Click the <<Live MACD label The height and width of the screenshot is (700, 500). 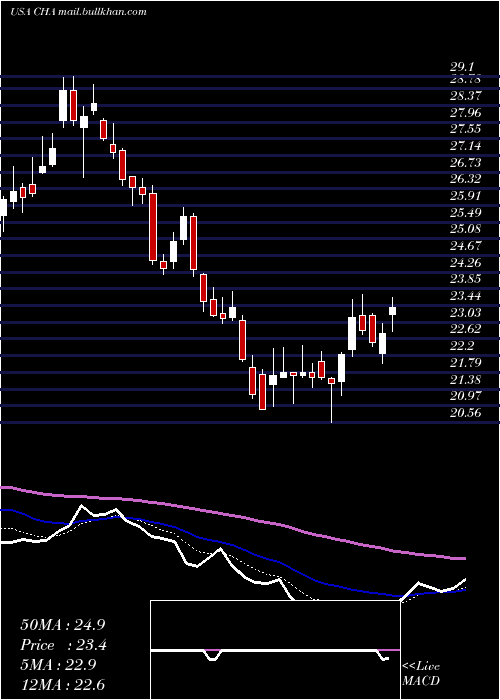point(421,673)
